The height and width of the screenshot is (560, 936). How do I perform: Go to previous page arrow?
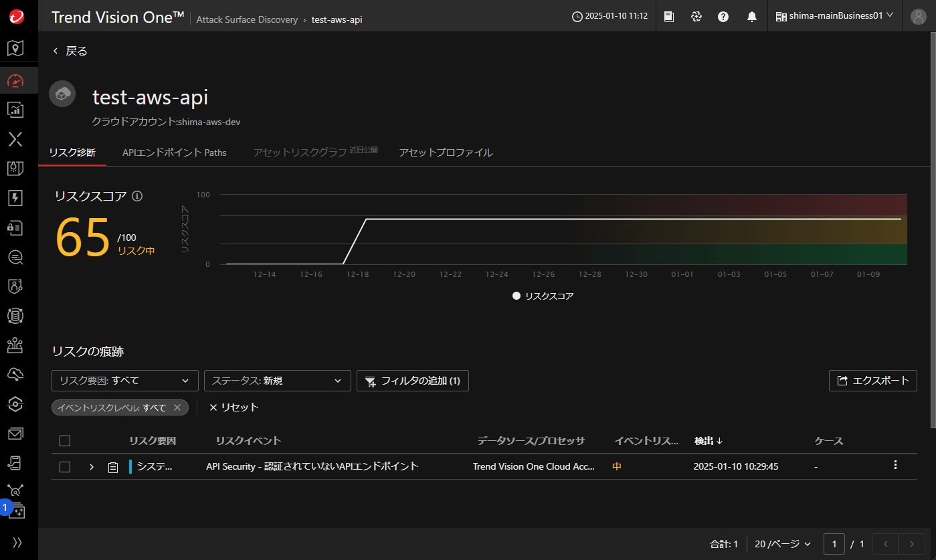click(x=885, y=544)
